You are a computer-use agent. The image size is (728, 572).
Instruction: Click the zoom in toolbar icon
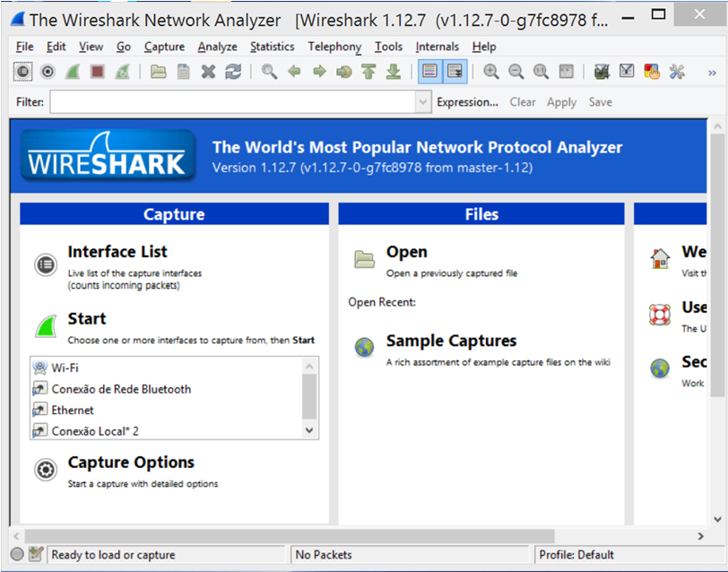(491, 72)
